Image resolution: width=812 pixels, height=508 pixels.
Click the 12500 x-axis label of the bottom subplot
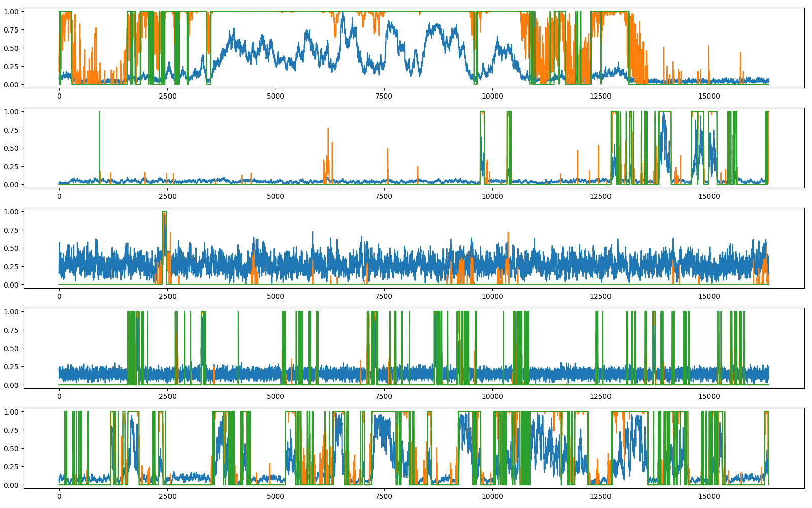[x=601, y=496]
